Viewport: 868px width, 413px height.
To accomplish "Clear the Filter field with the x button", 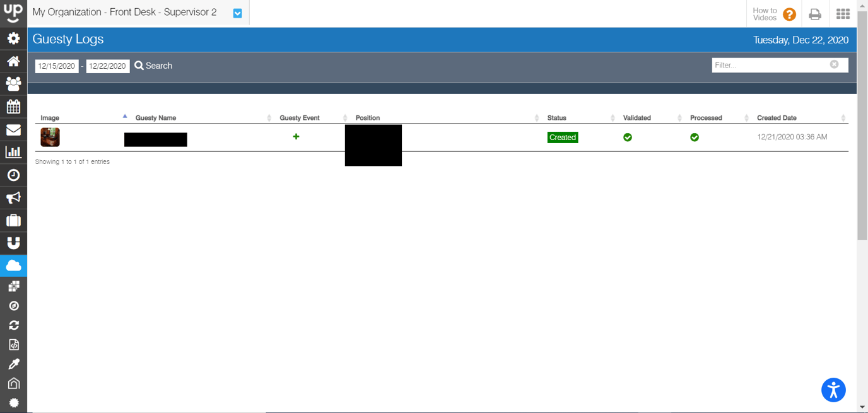I will tap(835, 64).
